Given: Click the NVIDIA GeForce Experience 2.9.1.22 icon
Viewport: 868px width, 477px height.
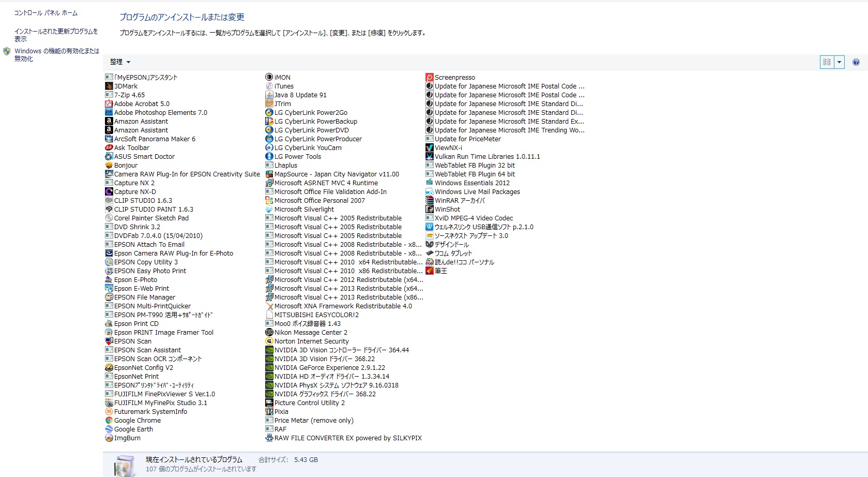Looking at the screenshot, I should [269, 368].
